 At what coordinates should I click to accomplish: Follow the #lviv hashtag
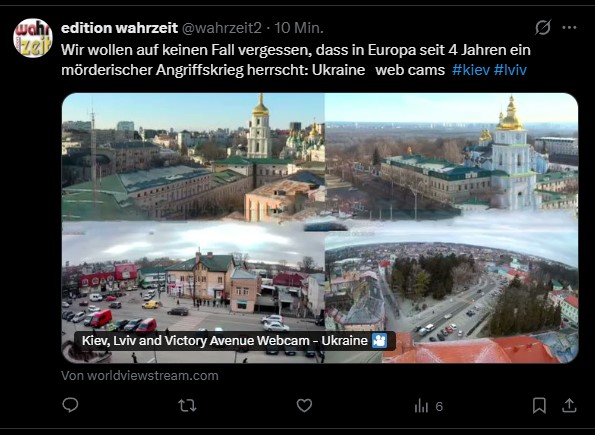pos(510,70)
